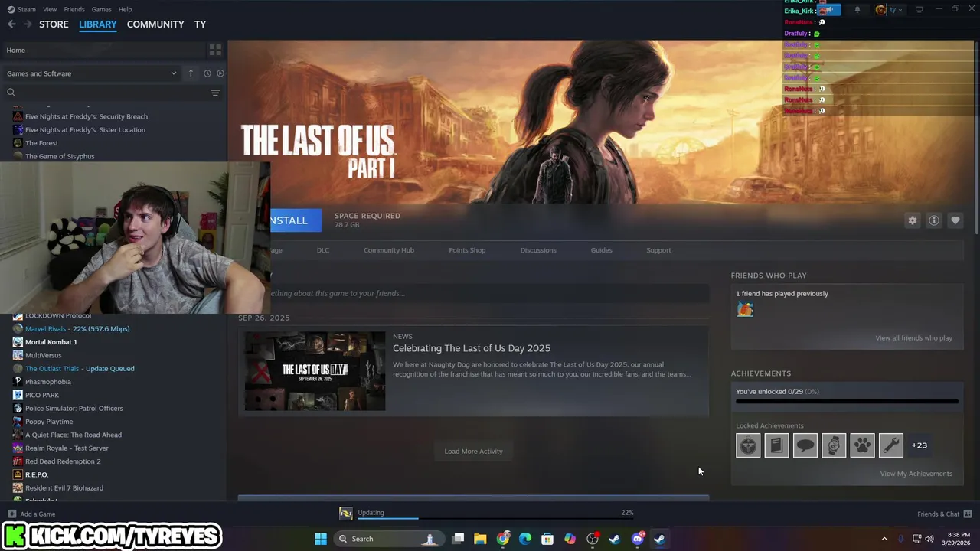Viewport: 980px width, 551px height.
Task: Click the Updating download progress bar
Action: pos(496,518)
